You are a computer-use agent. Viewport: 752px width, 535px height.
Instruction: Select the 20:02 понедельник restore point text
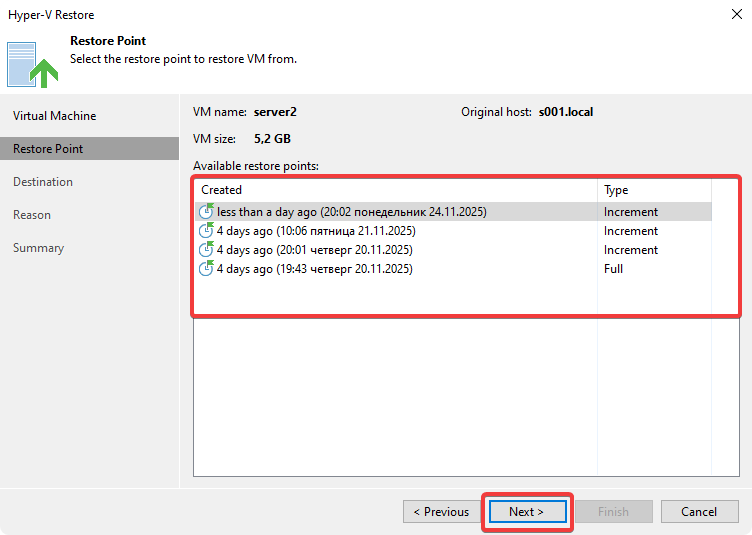point(351,212)
